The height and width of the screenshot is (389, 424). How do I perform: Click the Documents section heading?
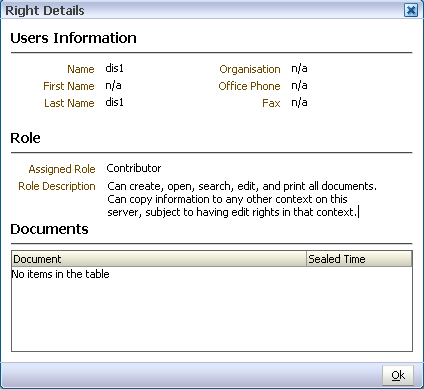point(49,229)
